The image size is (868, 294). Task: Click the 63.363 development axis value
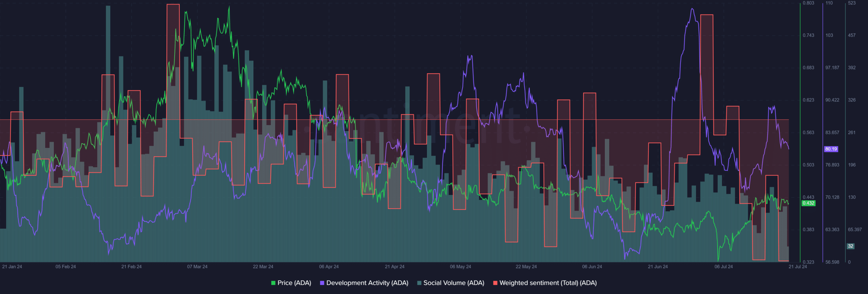point(832,230)
